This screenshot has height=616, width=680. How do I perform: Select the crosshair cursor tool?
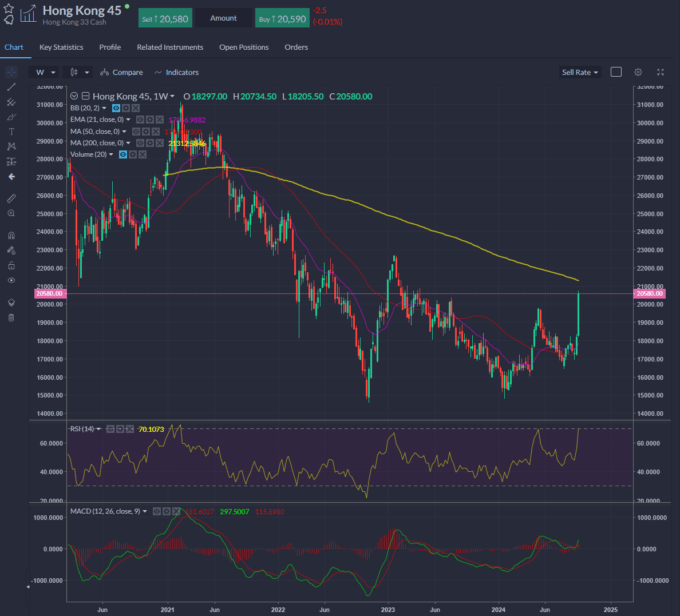(x=11, y=72)
